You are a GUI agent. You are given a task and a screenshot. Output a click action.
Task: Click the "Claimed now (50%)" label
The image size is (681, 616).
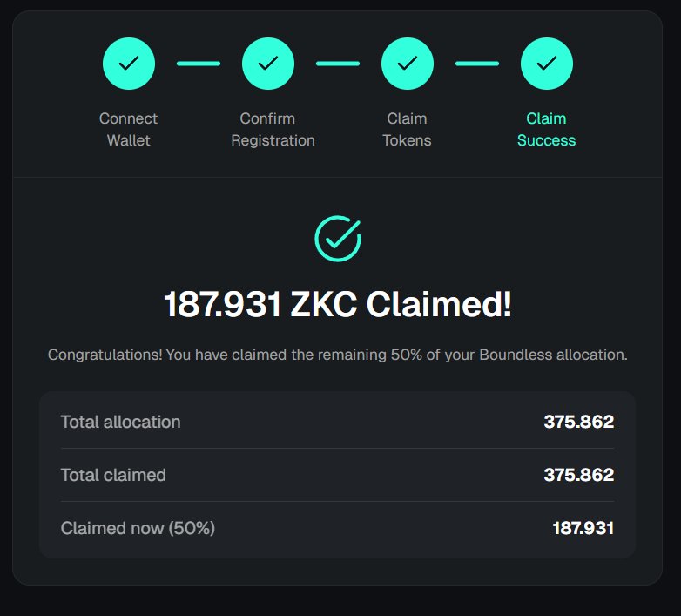pos(138,528)
